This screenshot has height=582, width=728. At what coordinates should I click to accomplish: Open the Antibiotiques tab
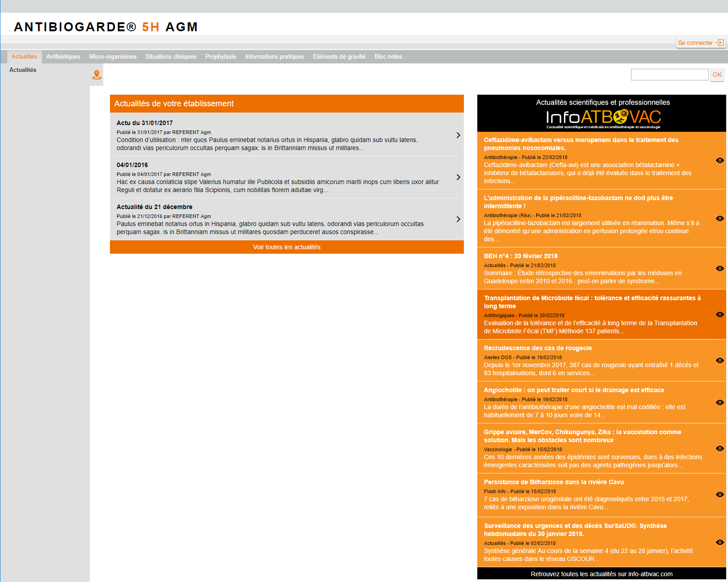[x=63, y=57]
